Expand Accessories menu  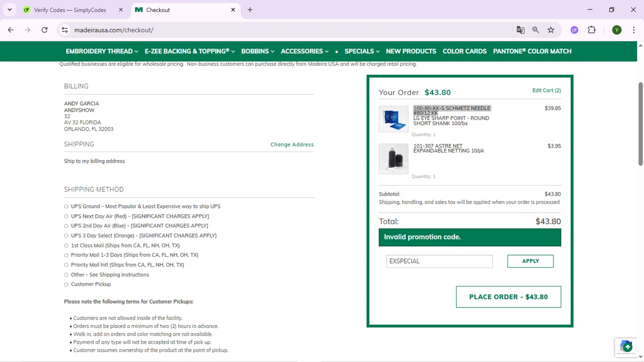coord(304,51)
